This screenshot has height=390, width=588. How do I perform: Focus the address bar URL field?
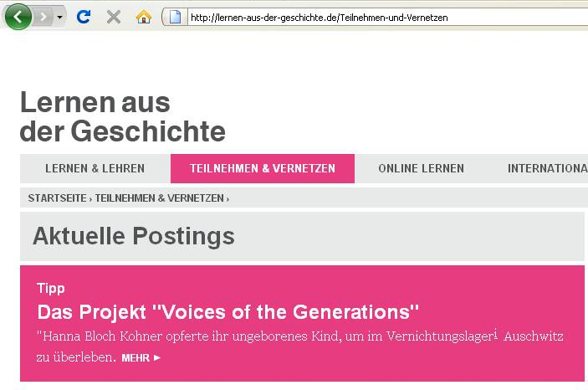pos(376,17)
